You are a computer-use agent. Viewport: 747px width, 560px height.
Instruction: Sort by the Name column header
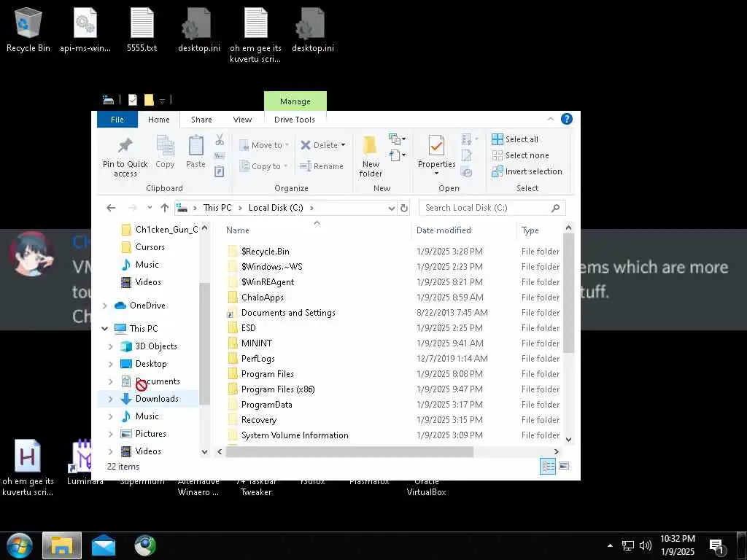(238, 230)
